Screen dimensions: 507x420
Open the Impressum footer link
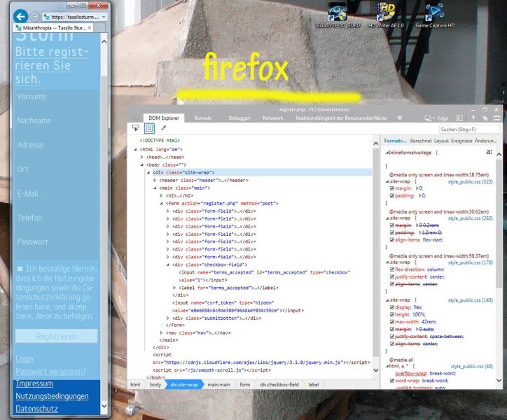point(34,384)
